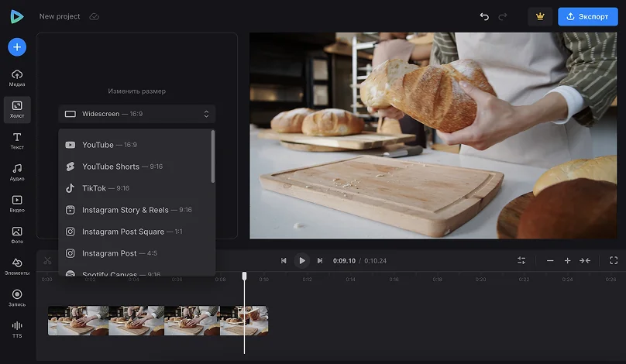Click the current time 0:09.10 readout
Viewport: 626px width, 364px height.
[x=344, y=261]
